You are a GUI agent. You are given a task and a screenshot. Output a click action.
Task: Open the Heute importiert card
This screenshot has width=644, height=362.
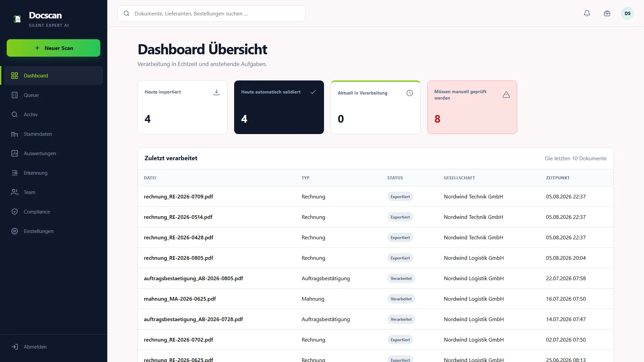tap(182, 107)
